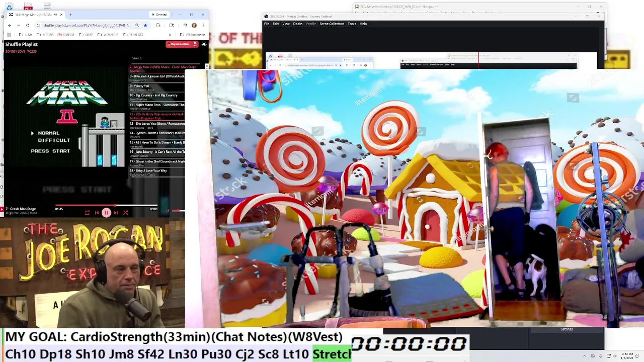Expand hidden bookmarks chevron

click(170, 35)
